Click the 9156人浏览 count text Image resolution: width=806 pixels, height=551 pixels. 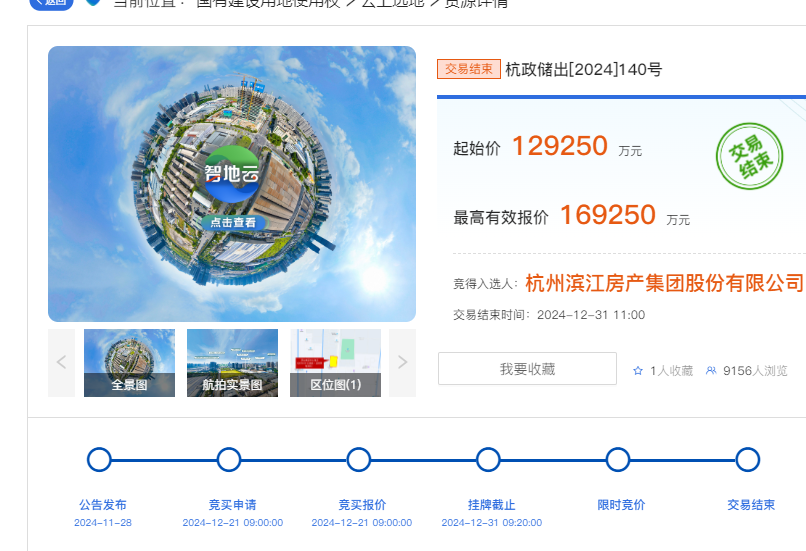click(755, 371)
